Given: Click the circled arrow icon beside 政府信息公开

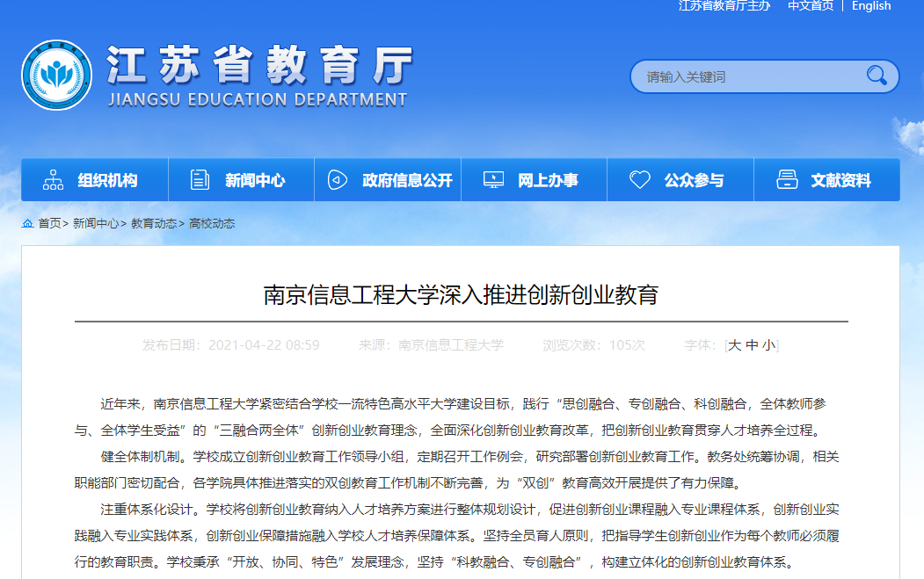Looking at the screenshot, I should 335,178.
